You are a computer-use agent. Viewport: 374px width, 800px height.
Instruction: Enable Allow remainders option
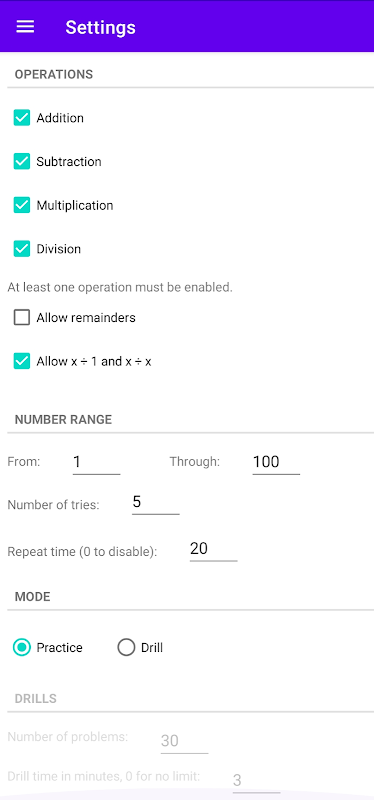(x=22, y=318)
